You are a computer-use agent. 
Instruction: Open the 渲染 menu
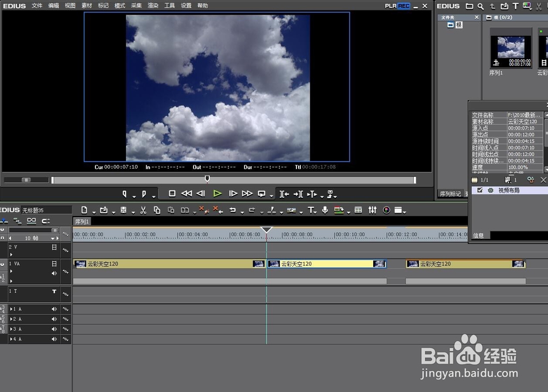coord(153,5)
